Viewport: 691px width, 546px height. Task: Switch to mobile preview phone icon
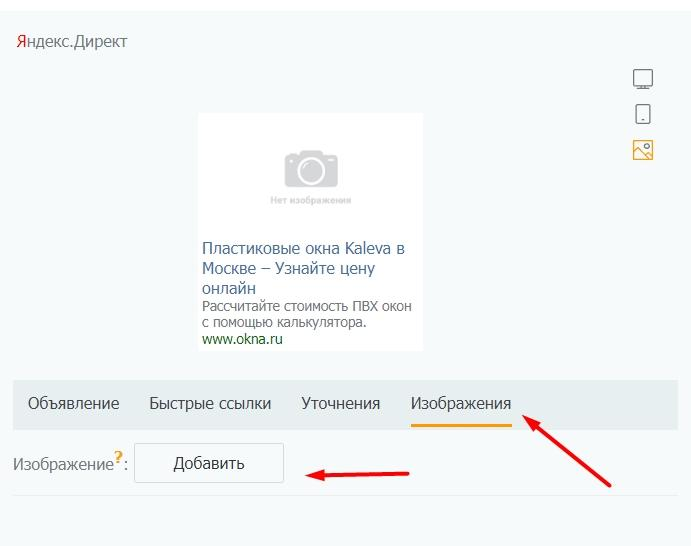643,114
